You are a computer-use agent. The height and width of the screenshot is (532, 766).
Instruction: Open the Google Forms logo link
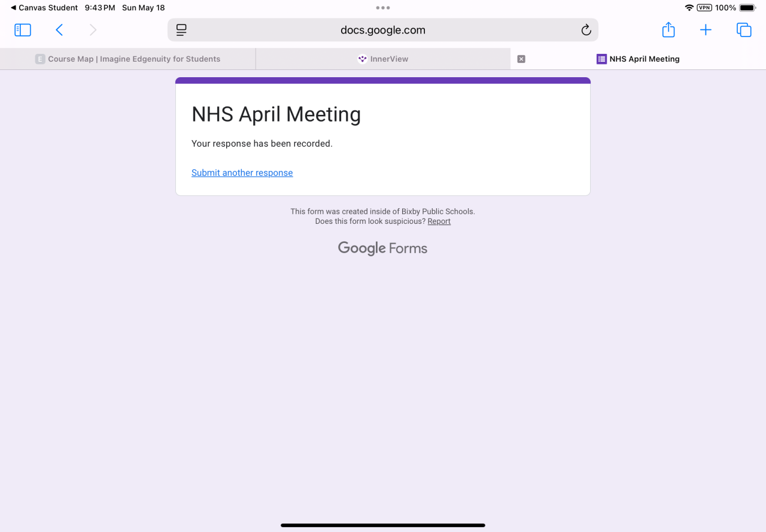point(382,248)
